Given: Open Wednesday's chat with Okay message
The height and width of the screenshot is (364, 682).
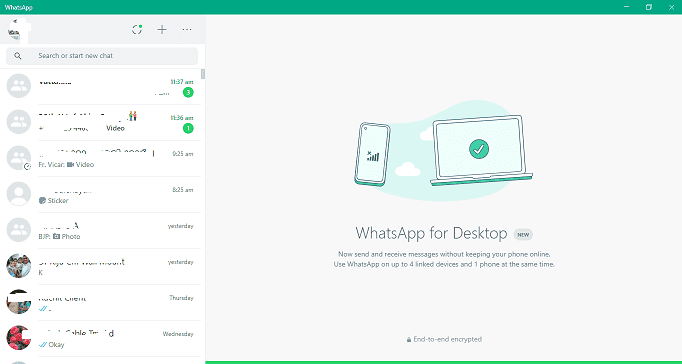Looking at the screenshot, I should (x=100, y=339).
